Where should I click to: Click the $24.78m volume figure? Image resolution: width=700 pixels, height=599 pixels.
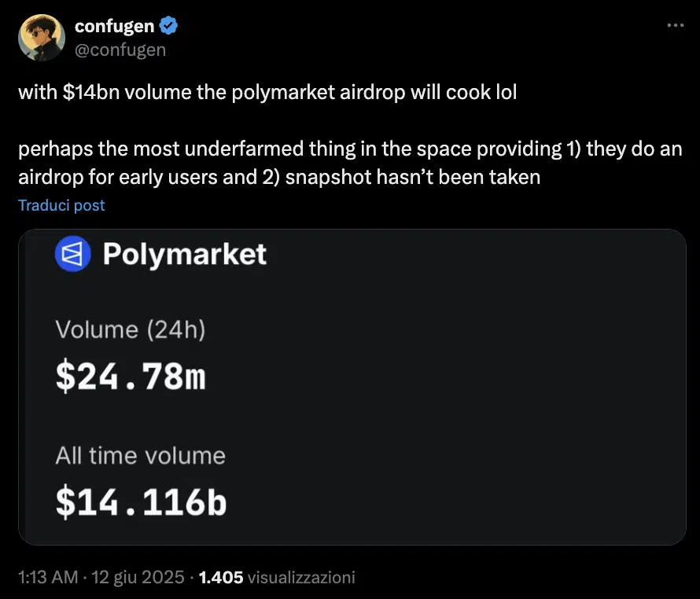[131, 377]
